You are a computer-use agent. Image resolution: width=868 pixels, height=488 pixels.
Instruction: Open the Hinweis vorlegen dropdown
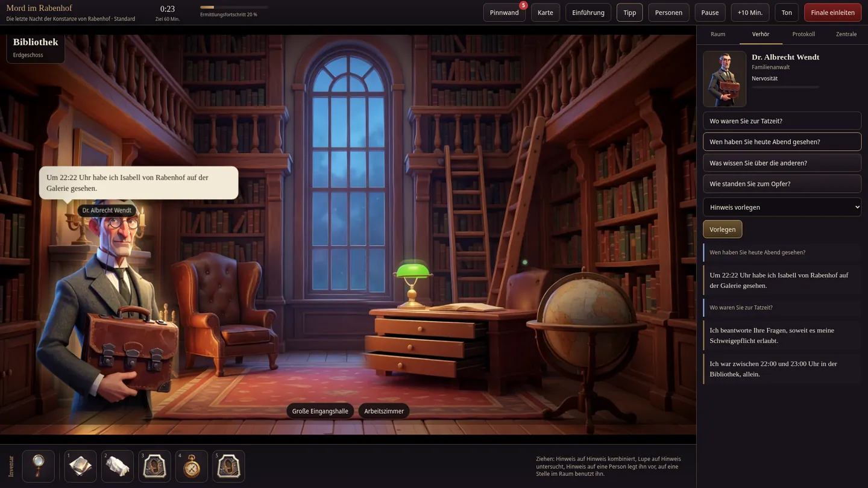[782, 207]
